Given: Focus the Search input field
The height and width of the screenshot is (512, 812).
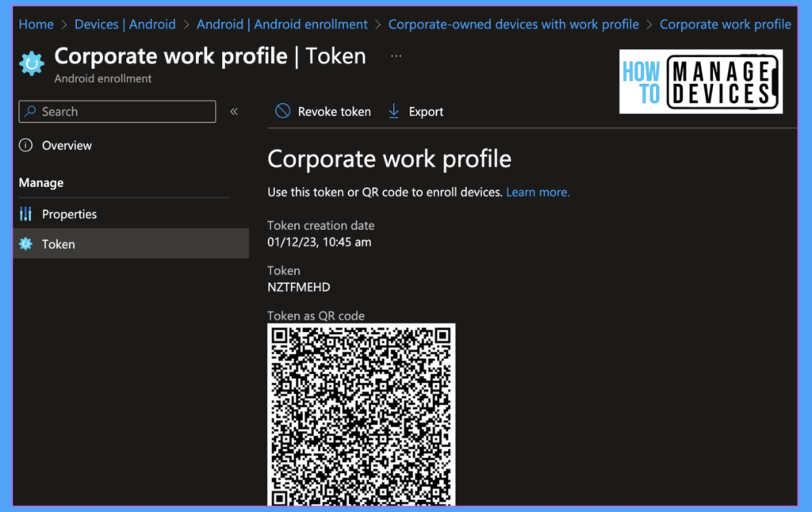Looking at the screenshot, I should pos(117,111).
